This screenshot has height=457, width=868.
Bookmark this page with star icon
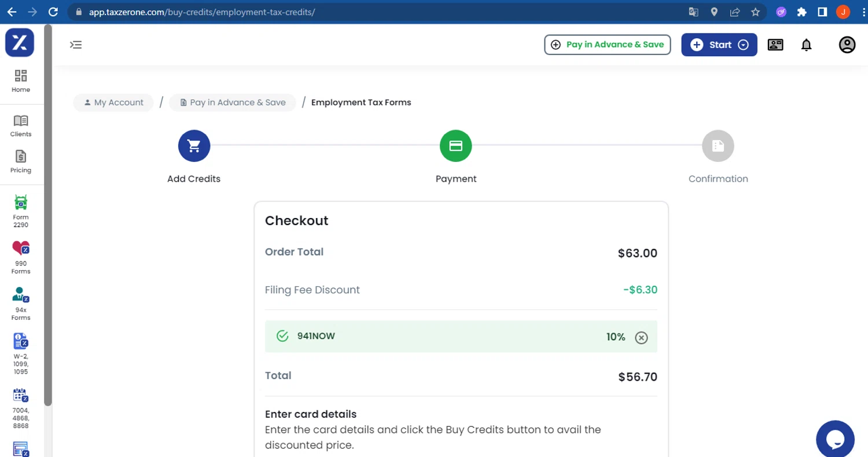[x=755, y=12]
